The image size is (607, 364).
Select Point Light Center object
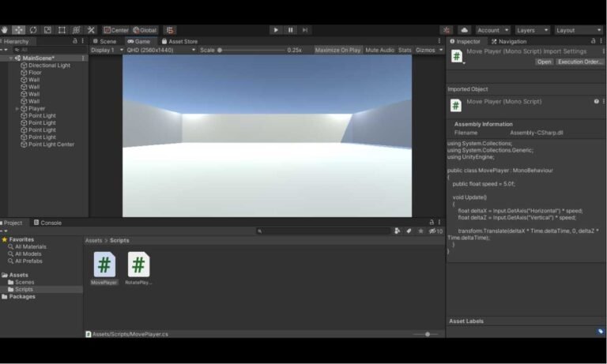pyautogui.click(x=51, y=144)
